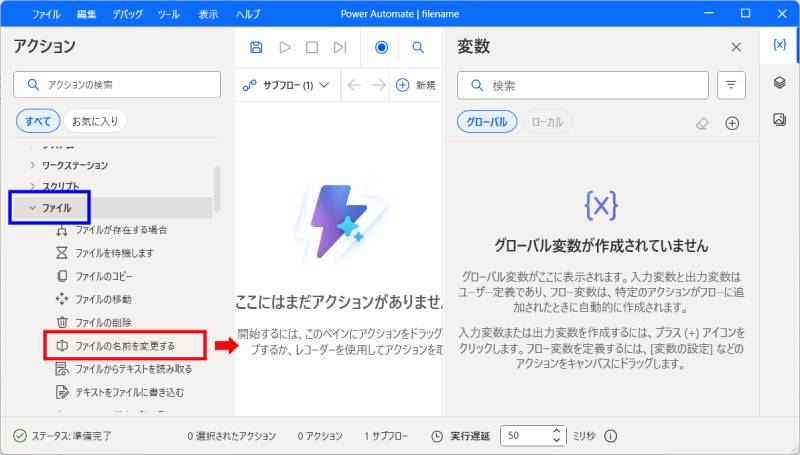This screenshot has width=800, height=455.
Task: Click the アクションの検索 search field
Action: click(x=117, y=85)
